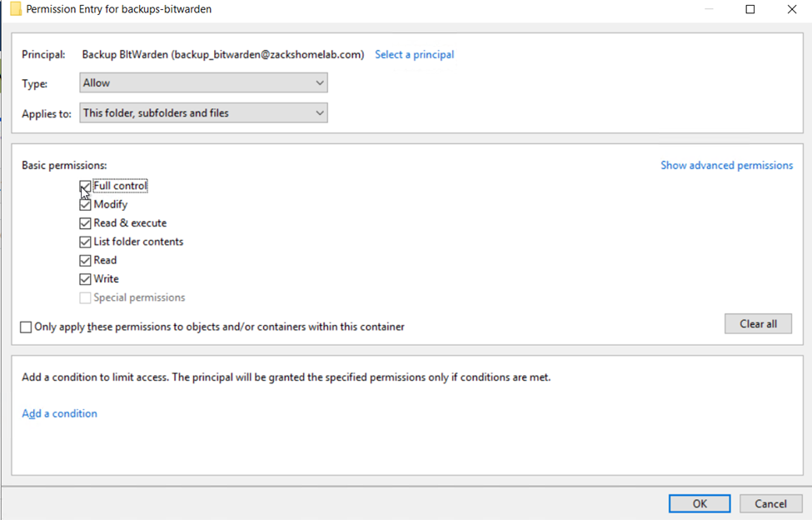This screenshot has width=812, height=520.
Task: Click the Add a condition link
Action: (x=60, y=413)
